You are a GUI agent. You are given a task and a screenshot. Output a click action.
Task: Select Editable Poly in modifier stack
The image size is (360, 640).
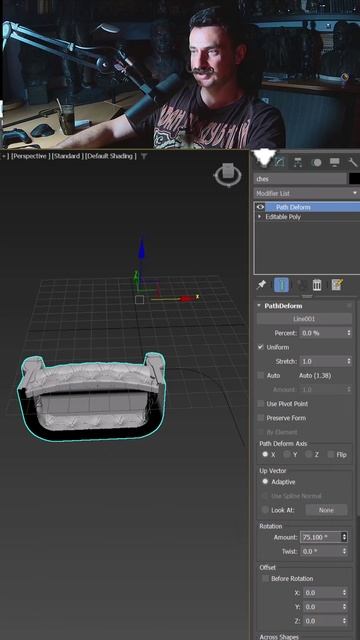point(283,217)
